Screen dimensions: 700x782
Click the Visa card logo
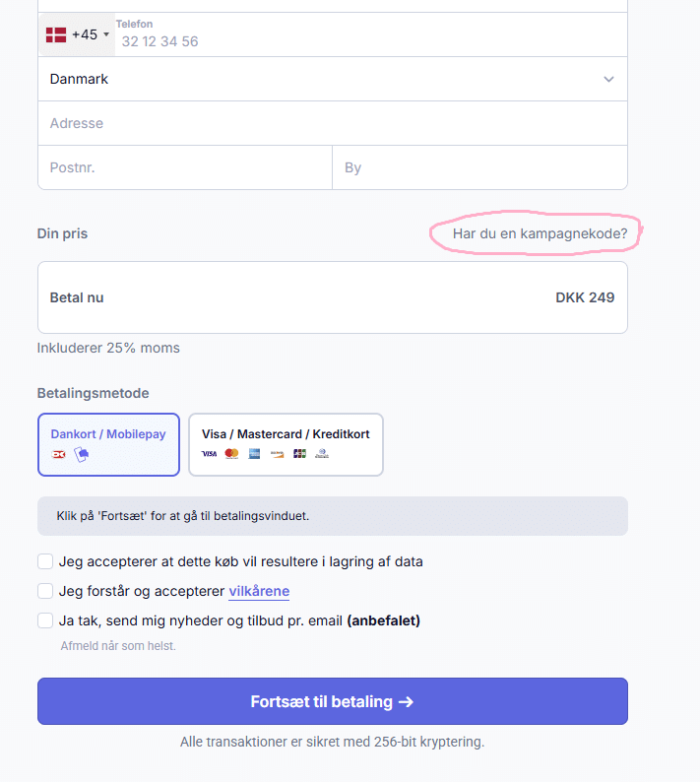[x=209, y=454]
